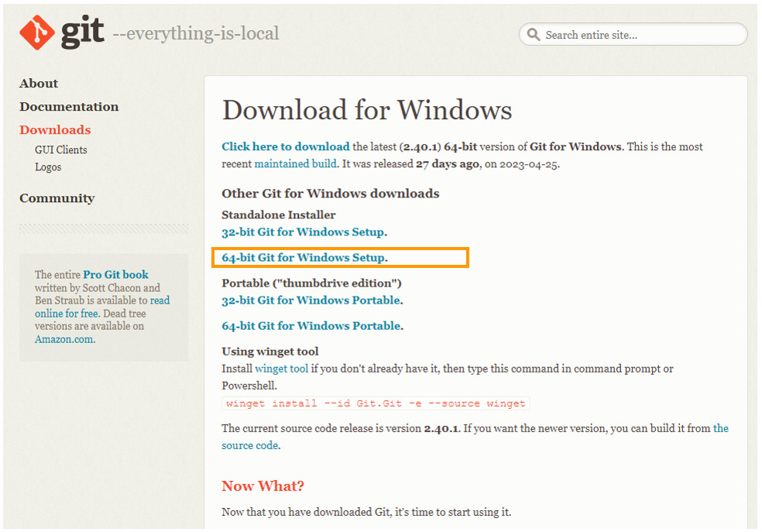
Task: Download 64-bit Git for Windows Setup
Action: pyautogui.click(x=302, y=258)
